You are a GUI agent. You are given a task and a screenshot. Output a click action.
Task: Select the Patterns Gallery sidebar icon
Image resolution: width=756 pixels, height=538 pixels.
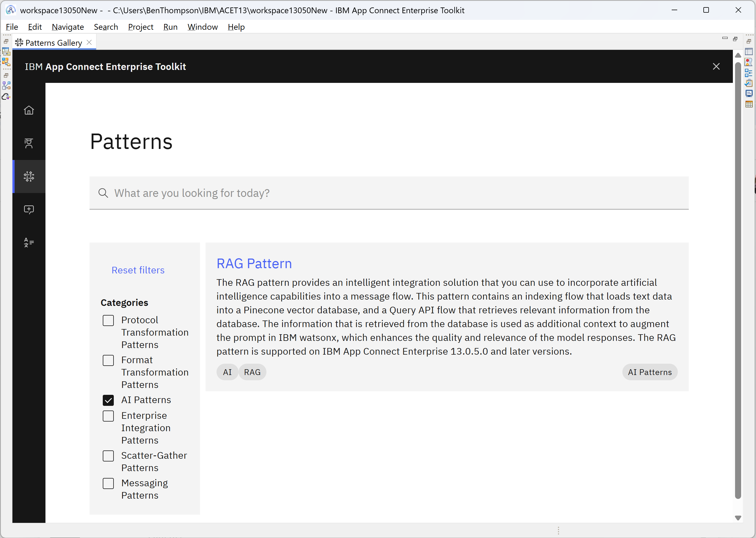[x=29, y=176]
